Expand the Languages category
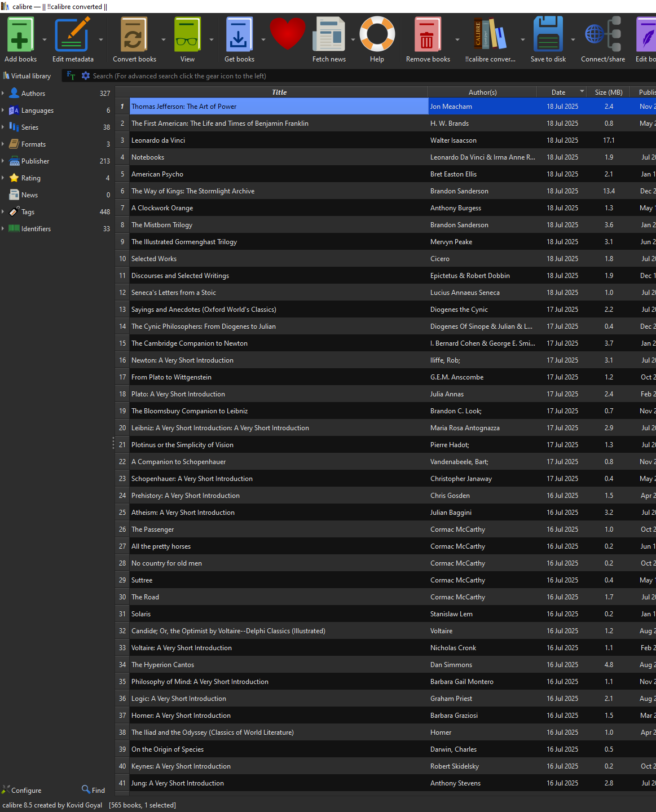This screenshot has width=656, height=812. click(3, 110)
